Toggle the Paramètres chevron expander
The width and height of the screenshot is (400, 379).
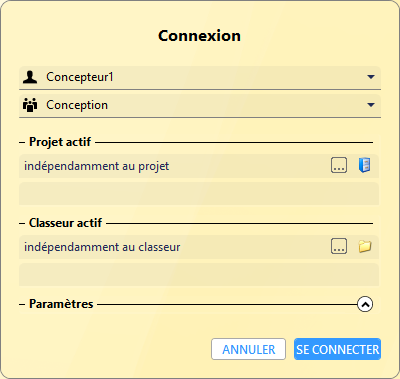(365, 304)
